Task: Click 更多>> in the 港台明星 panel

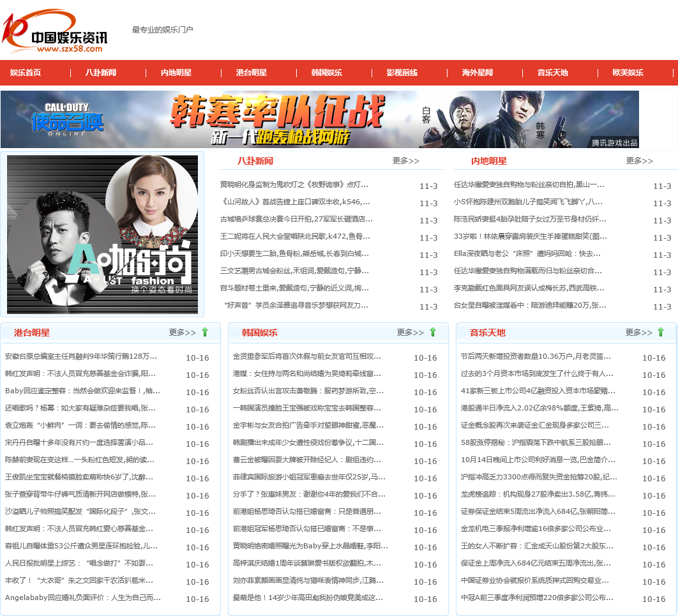Action: click(x=182, y=333)
